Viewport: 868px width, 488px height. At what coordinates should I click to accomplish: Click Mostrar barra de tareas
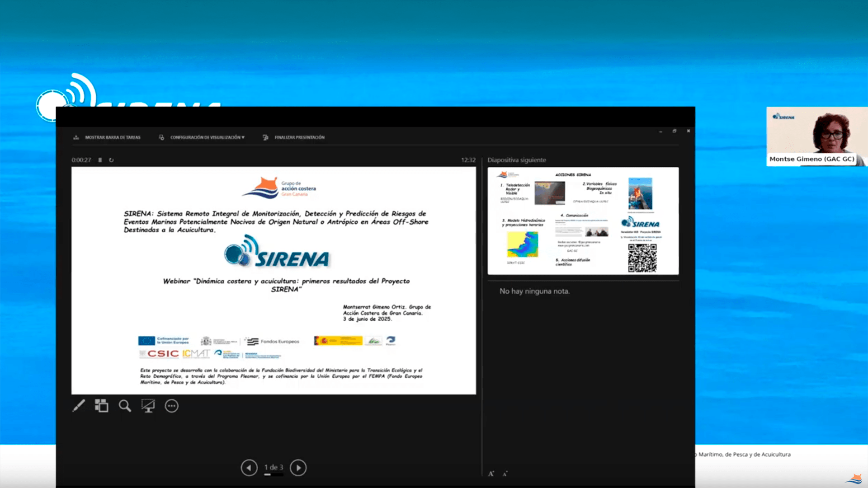coord(112,137)
